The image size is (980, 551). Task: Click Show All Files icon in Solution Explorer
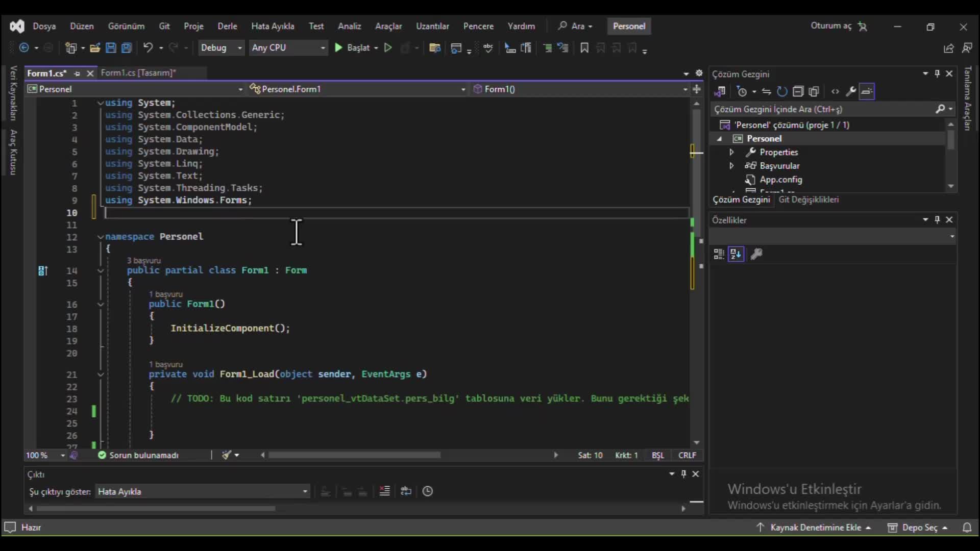[814, 92]
